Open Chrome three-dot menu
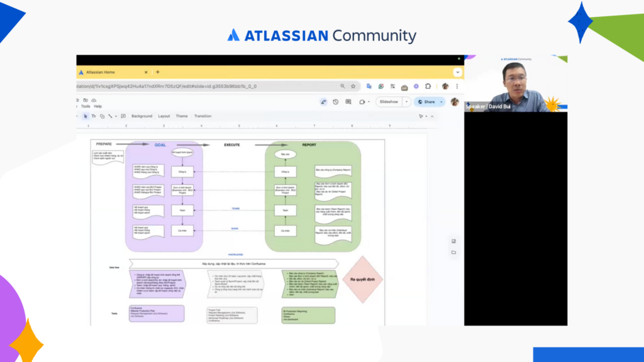644x362 pixels. 457,86
